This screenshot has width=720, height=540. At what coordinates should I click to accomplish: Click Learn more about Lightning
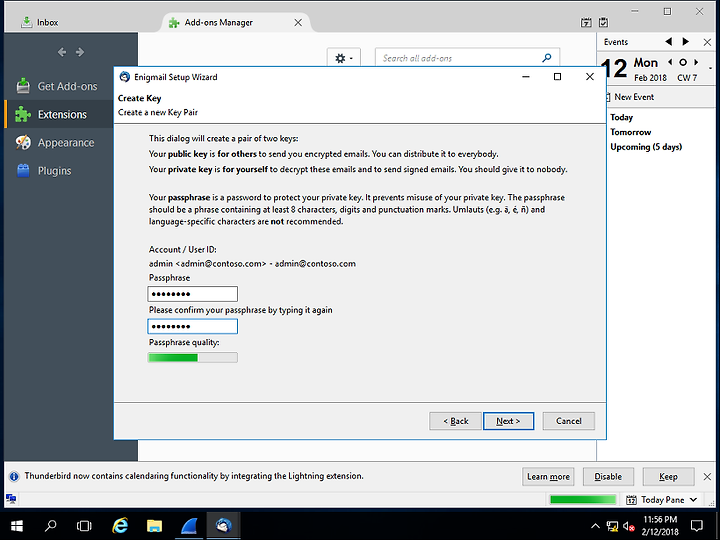point(548,477)
